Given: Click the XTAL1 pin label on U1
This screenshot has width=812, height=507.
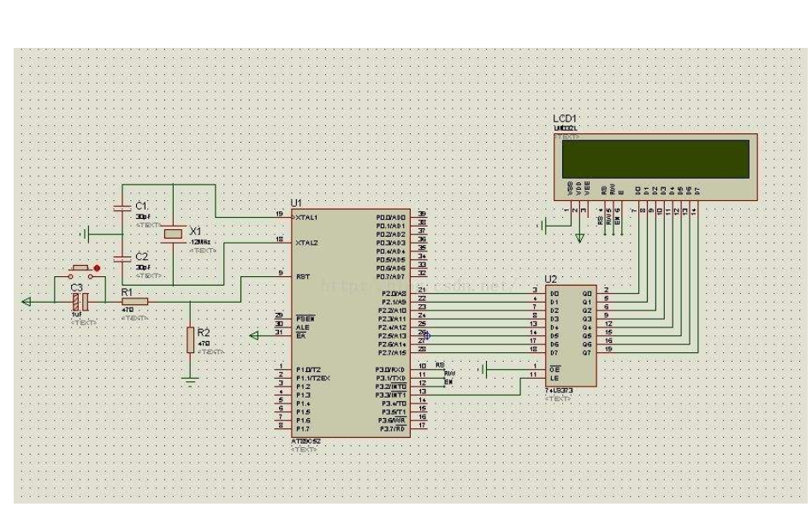Looking at the screenshot, I should [x=306, y=217].
